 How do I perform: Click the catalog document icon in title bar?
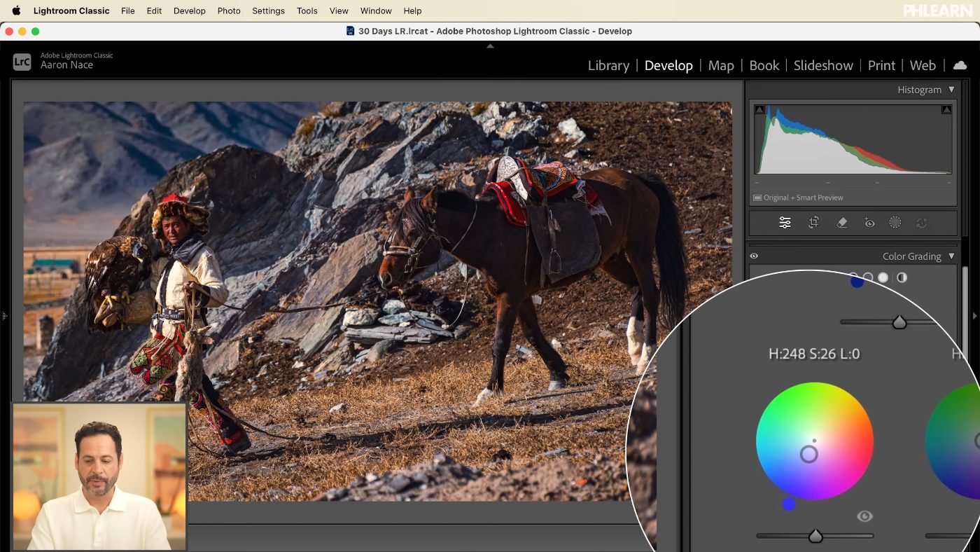tap(350, 31)
